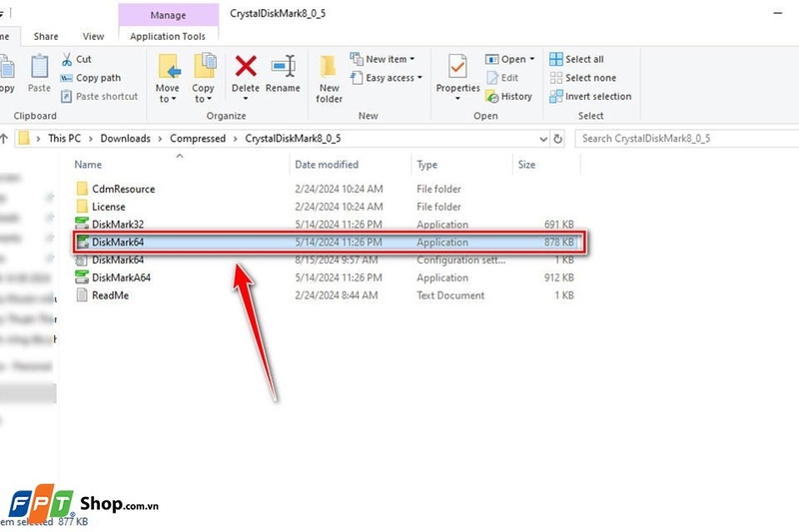Select the License folder name

(109, 207)
